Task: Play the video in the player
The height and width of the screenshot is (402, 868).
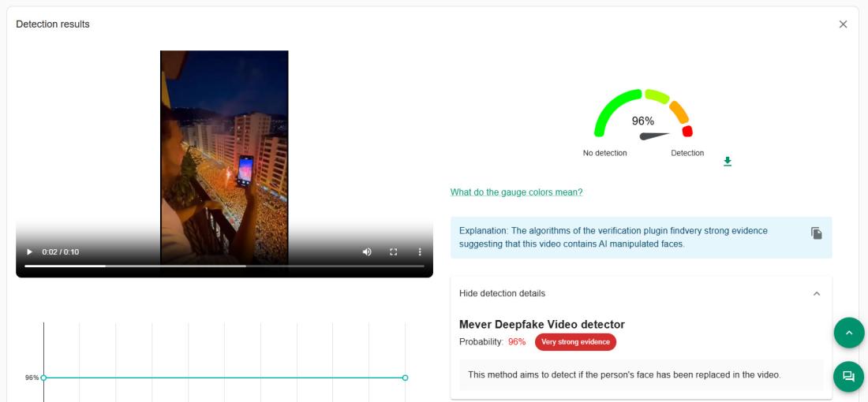Action: (30, 252)
